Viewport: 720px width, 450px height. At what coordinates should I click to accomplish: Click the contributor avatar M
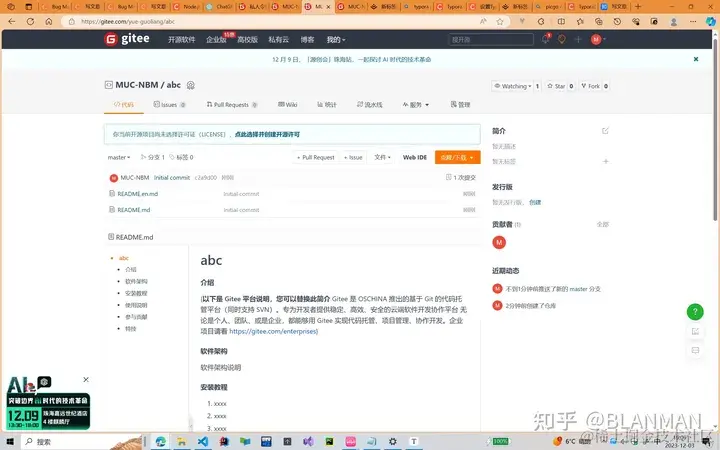499,242
